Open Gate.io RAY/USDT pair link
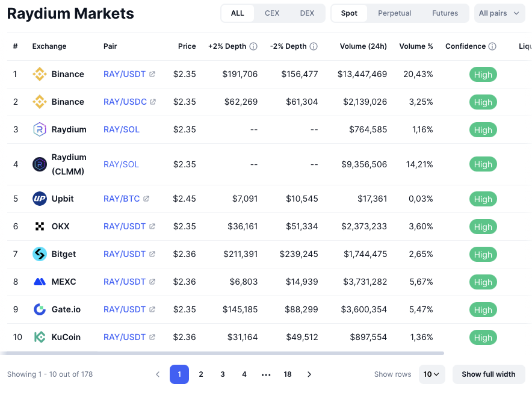Viewport: 532px width, 393px height. click(125, 309)
